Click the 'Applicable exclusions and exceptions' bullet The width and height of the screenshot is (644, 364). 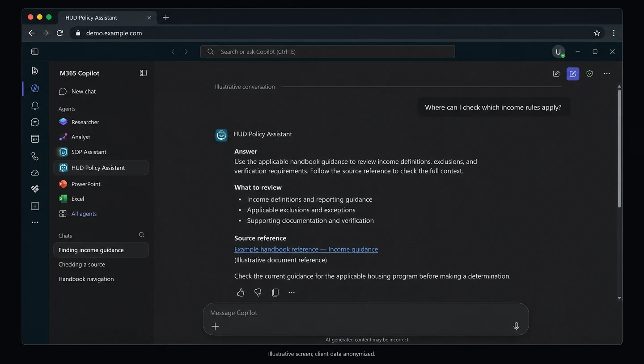tap(301, 210)
